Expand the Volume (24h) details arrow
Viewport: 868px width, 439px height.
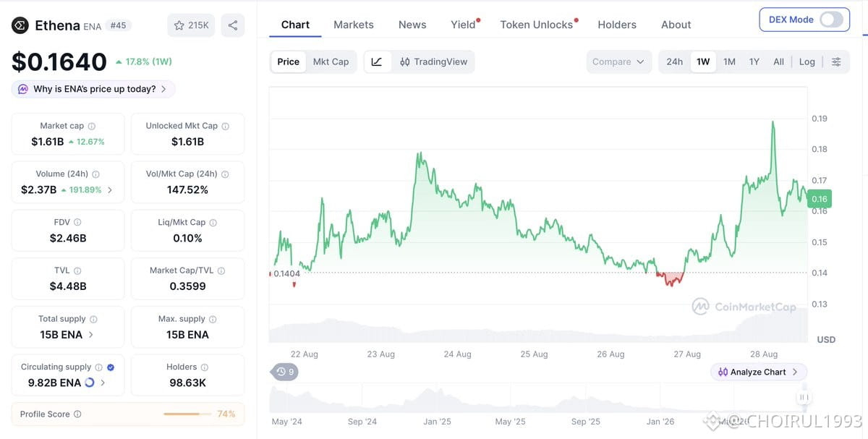tap(110, 190)
